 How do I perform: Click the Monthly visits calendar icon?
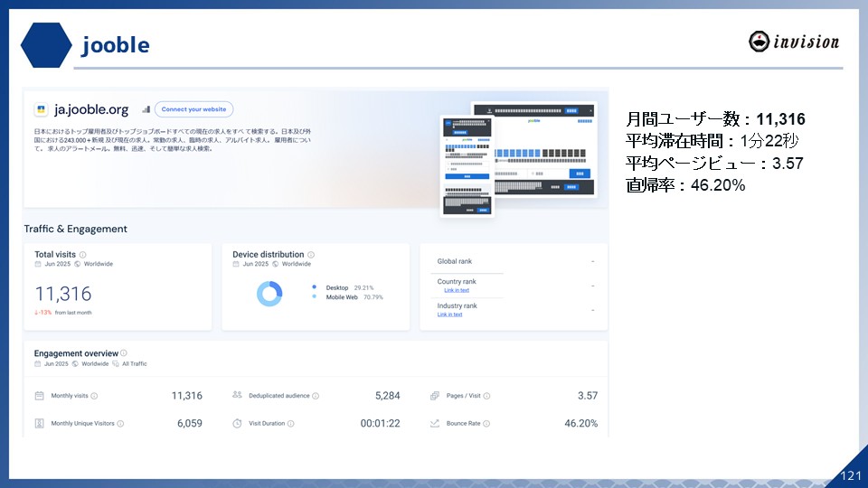(39, 396)
